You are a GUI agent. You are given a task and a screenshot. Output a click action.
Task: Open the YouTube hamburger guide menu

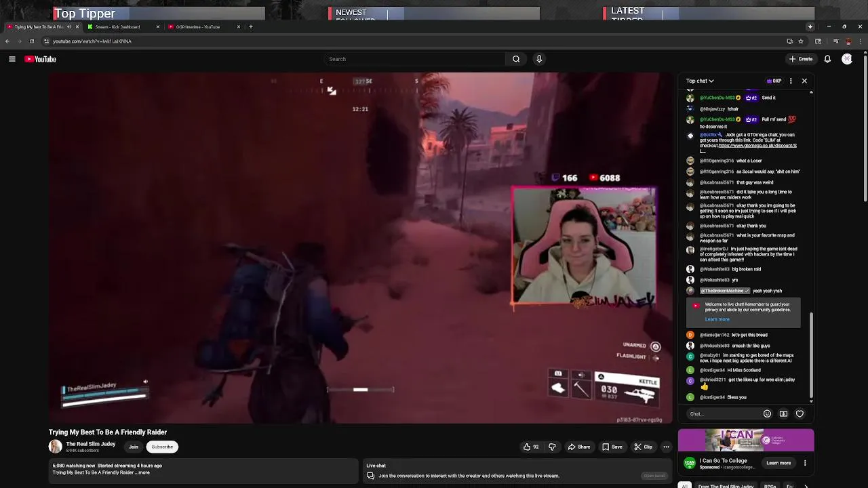pos(12,59)
